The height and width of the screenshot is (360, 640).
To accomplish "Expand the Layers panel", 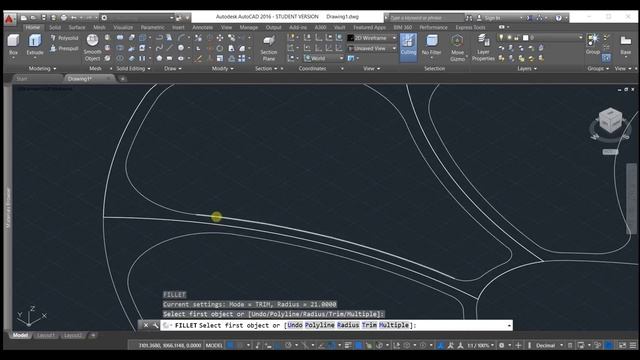I will (x=527, y=69).
